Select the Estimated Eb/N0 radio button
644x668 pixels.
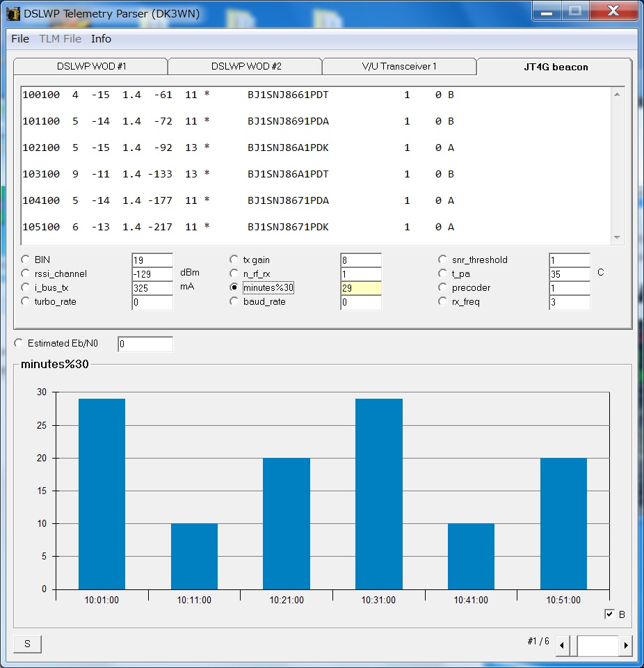[18, 343]
